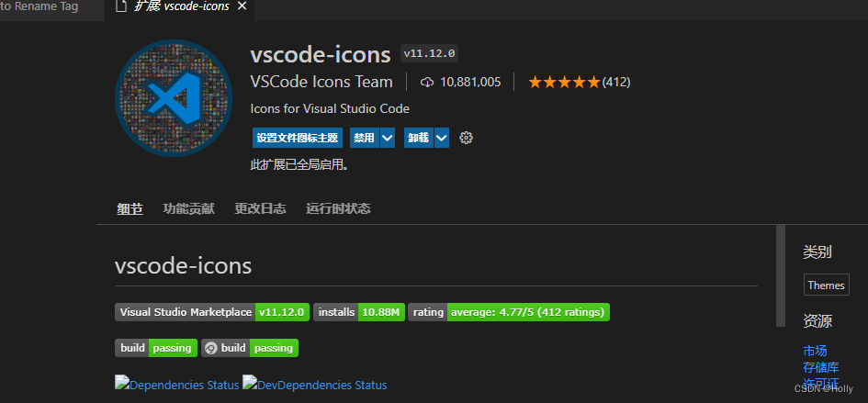Click the 卸载 (Uninstall) button
868x403 pixels.
coord(418,138)
